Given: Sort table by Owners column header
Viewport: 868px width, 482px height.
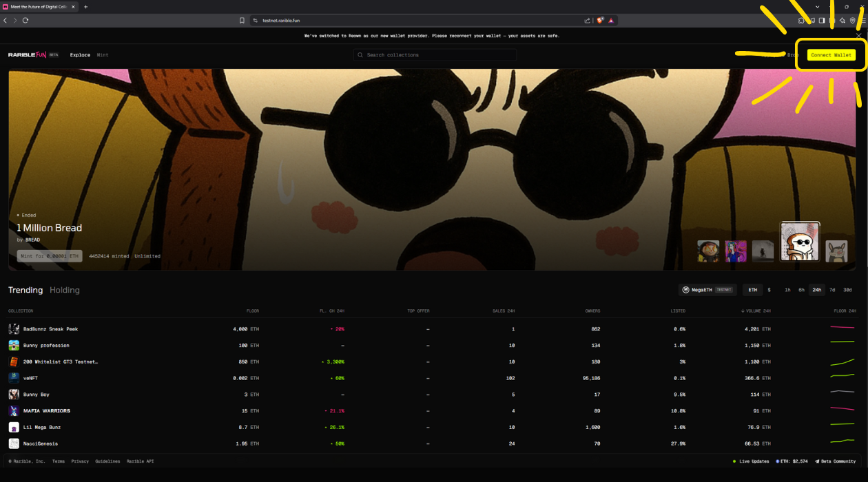Looking at the screenshot, I should click(x=592, y=311).
